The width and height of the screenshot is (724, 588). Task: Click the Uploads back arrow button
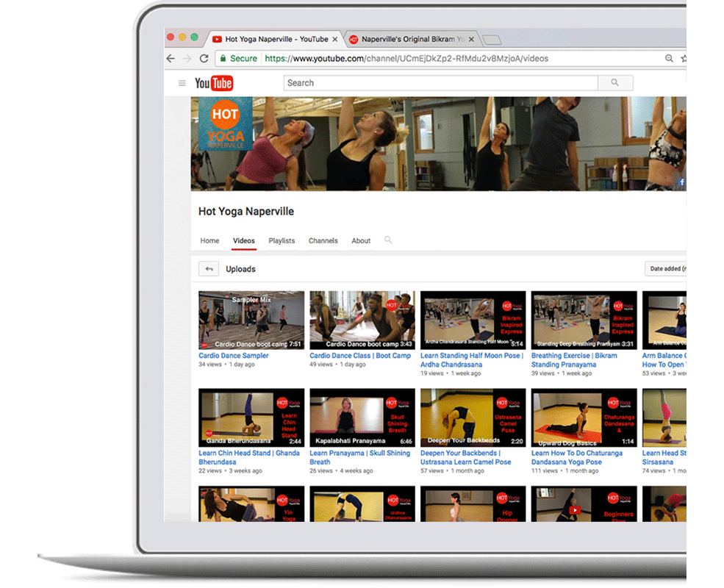[209, 268]
